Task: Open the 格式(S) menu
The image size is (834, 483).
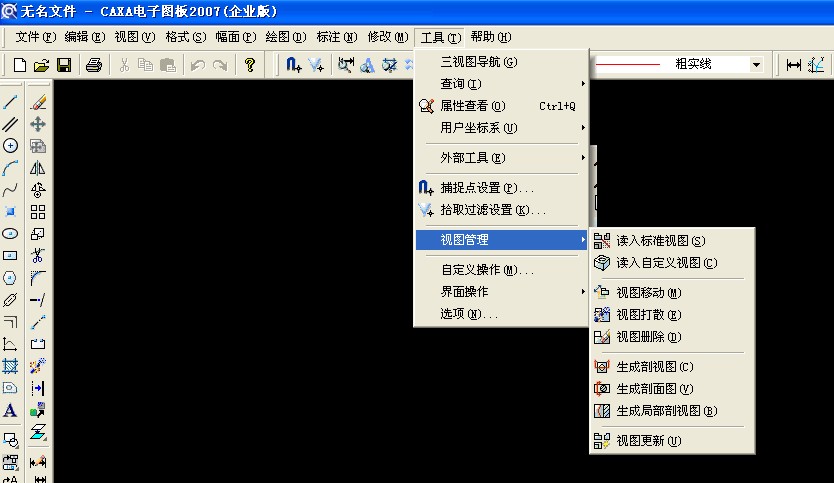Action: point(185,37)
